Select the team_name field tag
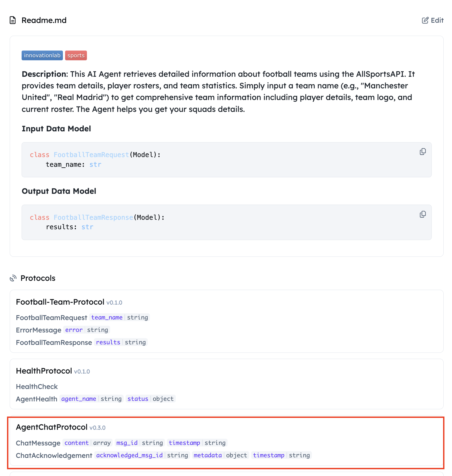The width and height of the screenshot is (452, 476). [107, 317]
